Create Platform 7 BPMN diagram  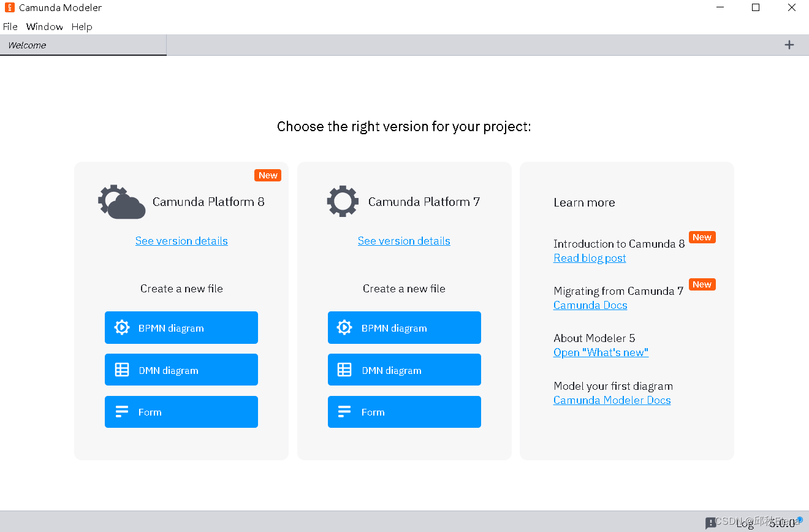pyautogui.click(x=404, y=328)
